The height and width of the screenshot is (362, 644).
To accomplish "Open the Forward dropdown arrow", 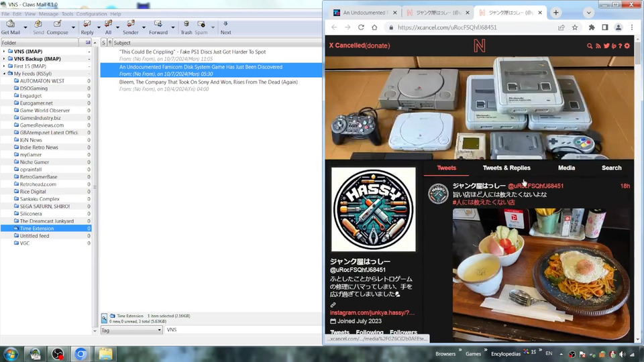I will tap(173, 27).
